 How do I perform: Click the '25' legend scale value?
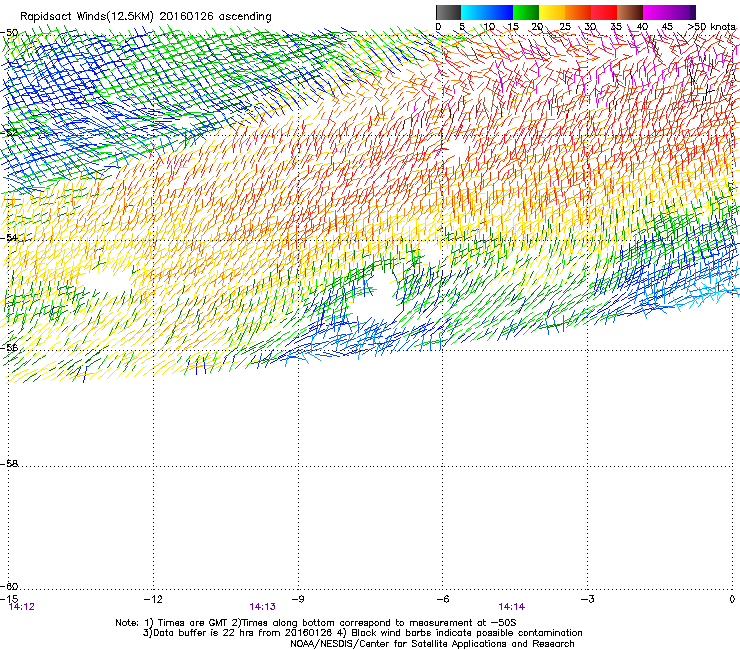click(565, 27)
